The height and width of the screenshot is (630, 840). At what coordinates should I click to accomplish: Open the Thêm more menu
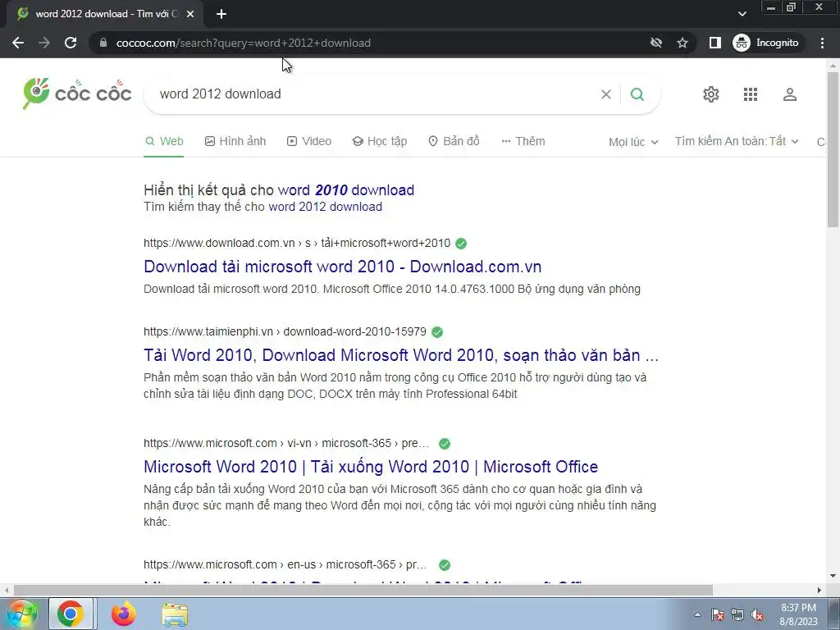point(523,141)
